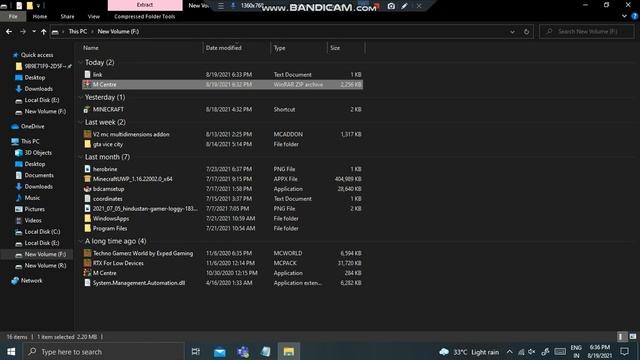Select the coordinates text document
The height and width of the screenshot is (360, 640).
pos(222,199)
